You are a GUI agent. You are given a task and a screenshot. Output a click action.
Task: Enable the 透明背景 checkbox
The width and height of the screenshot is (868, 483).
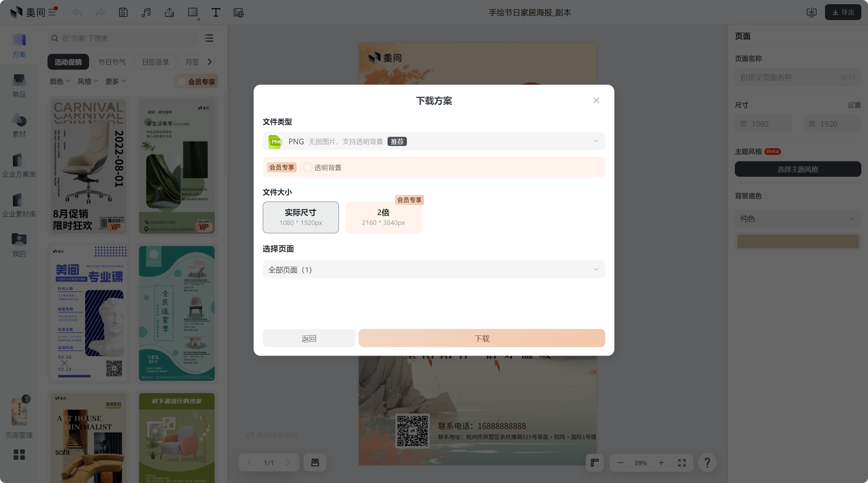tap(308, 167)
